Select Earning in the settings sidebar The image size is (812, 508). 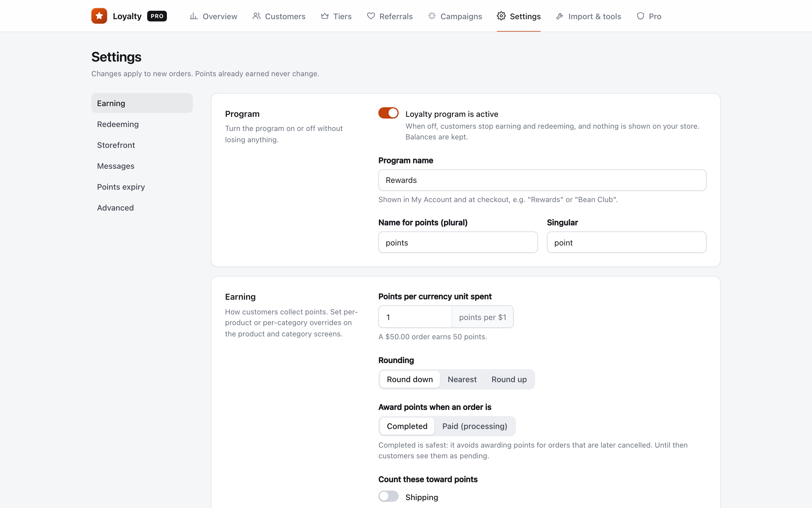coord(142,103)
